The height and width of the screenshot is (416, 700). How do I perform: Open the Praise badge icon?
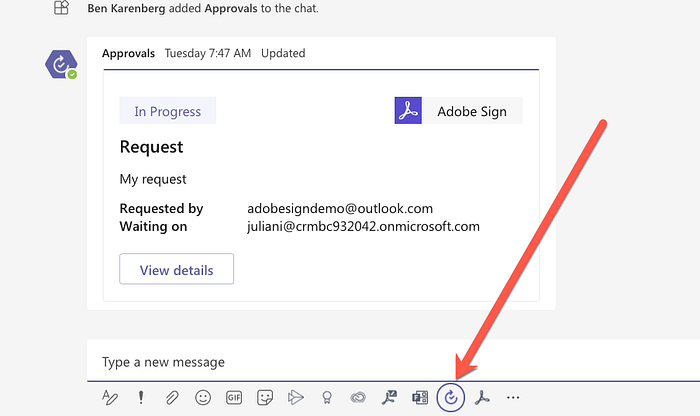point(327,397)
